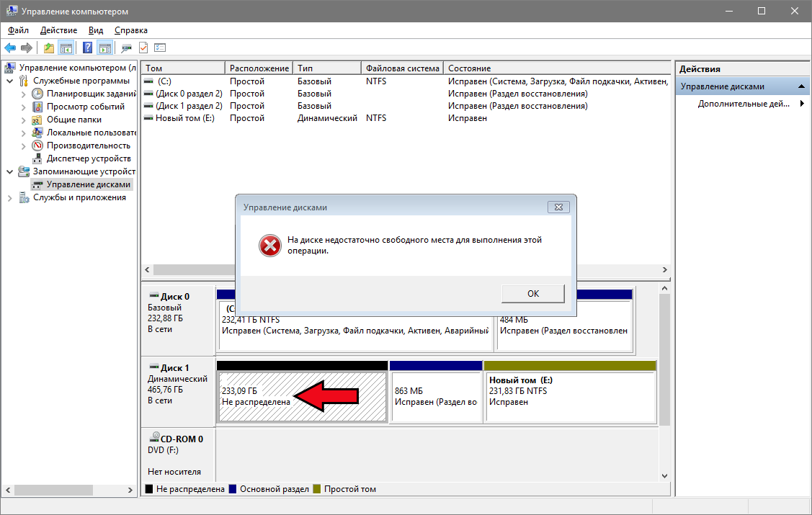
Task: Select Диспетчер устройств in the tree
Action: (88, 158)
